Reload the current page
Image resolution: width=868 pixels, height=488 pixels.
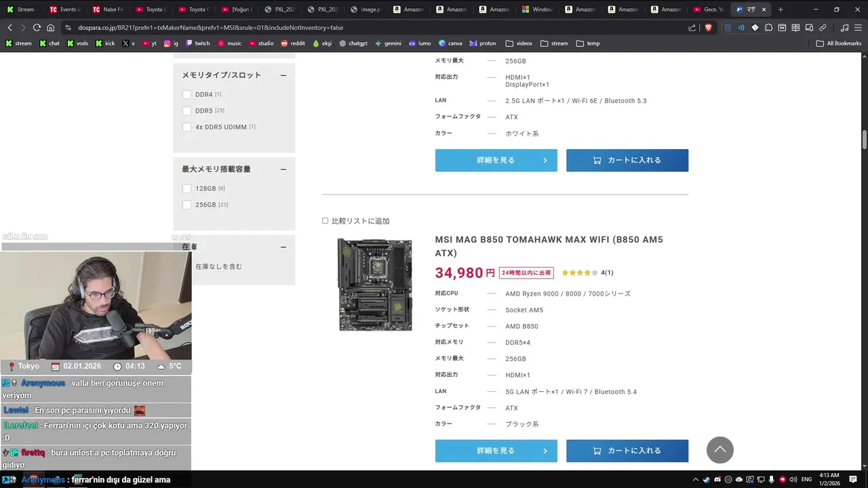coord(37,28)
